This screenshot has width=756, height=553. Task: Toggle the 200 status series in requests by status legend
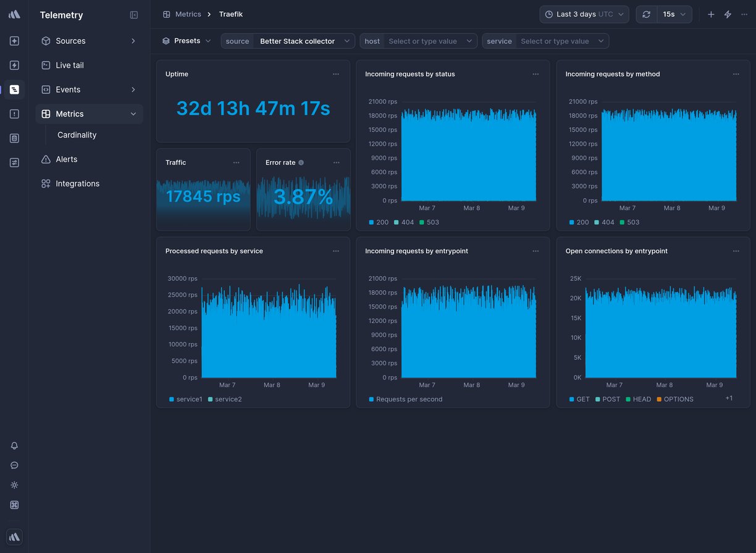378,222
